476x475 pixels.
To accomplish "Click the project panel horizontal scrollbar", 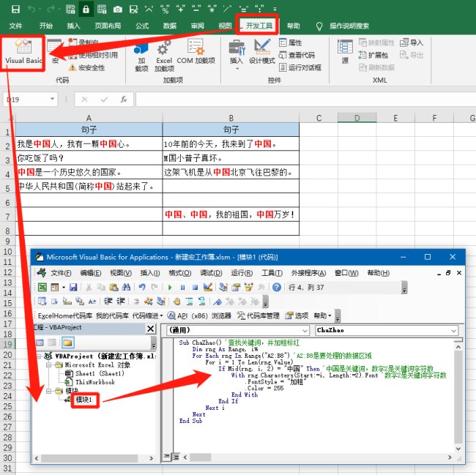I will pos(94,458).
